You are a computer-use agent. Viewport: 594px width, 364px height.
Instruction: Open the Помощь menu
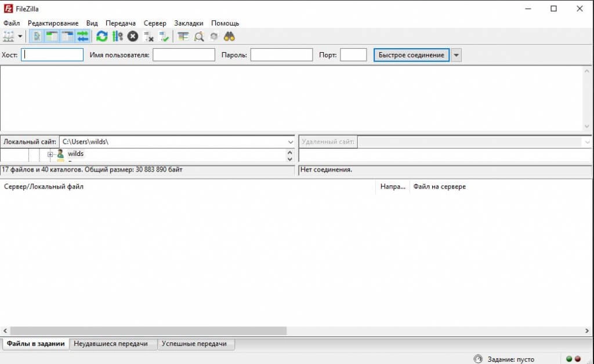tap(225, 23)
